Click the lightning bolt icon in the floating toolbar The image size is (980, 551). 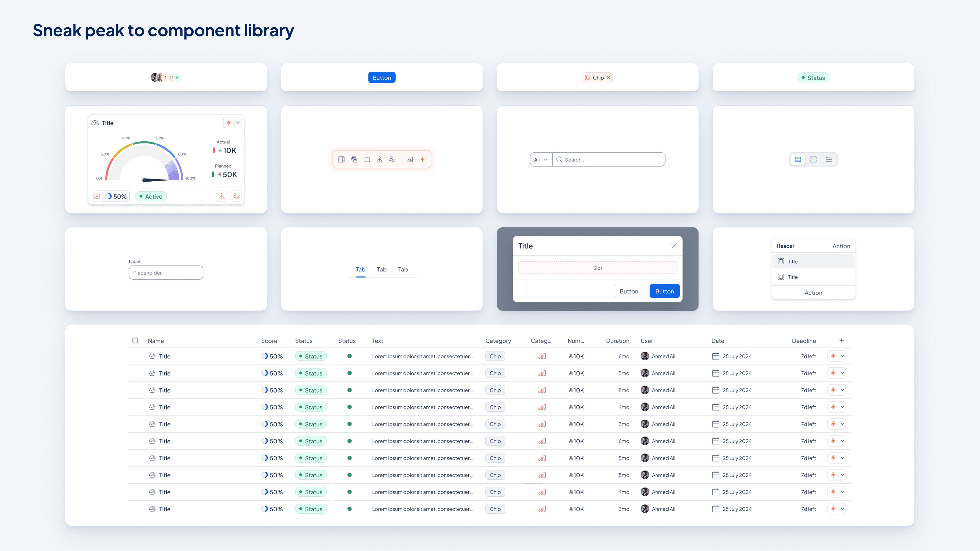[422, 160]
